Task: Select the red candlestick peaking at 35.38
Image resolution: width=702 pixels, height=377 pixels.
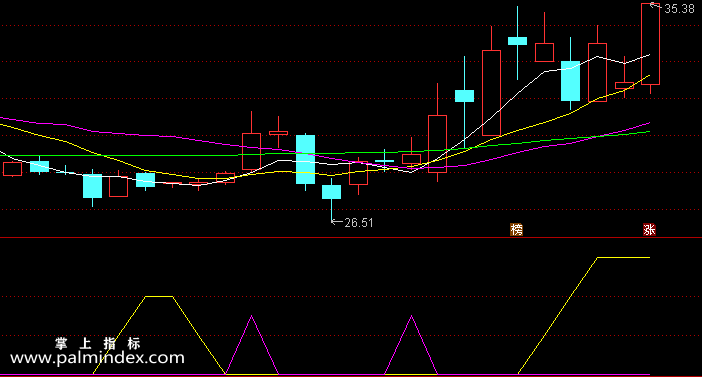Action: click(x=650, y=48)
